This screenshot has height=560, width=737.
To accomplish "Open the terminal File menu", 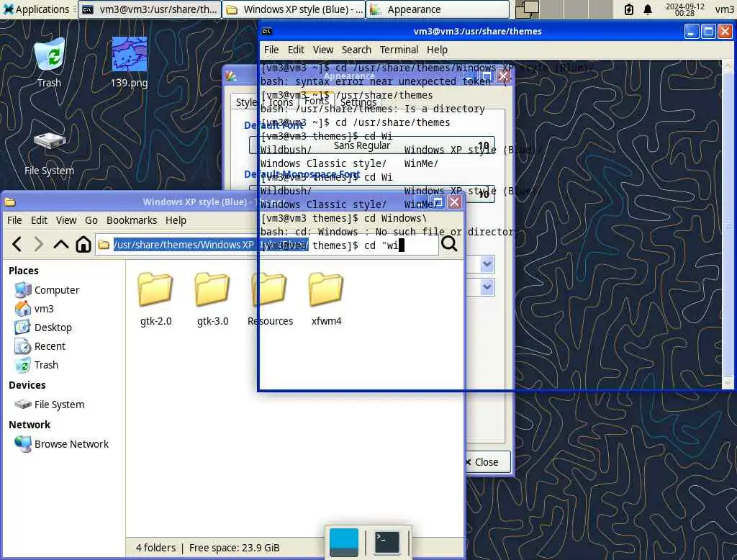I will coord(271,50).
